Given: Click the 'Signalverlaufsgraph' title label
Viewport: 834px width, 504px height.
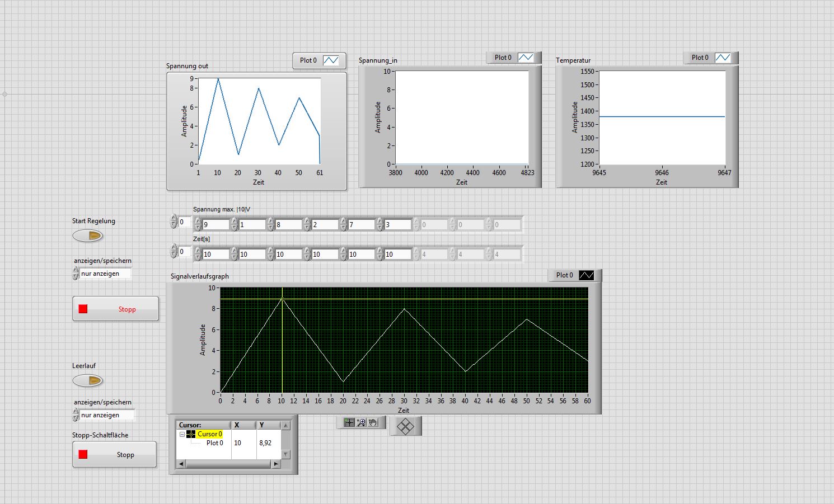Looking at the screenshot, I should (x=200, y=276).
